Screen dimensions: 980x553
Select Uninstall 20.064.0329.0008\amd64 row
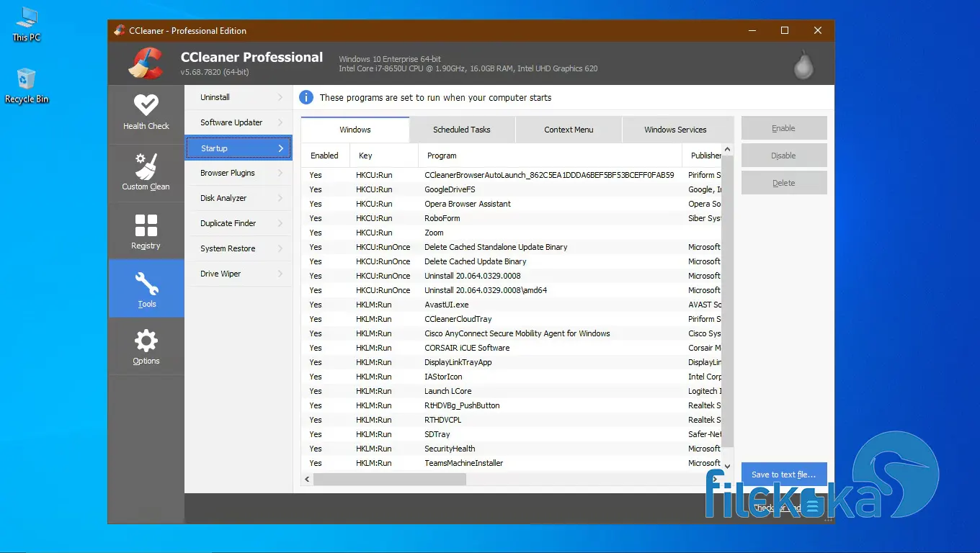tap(512, 290)
